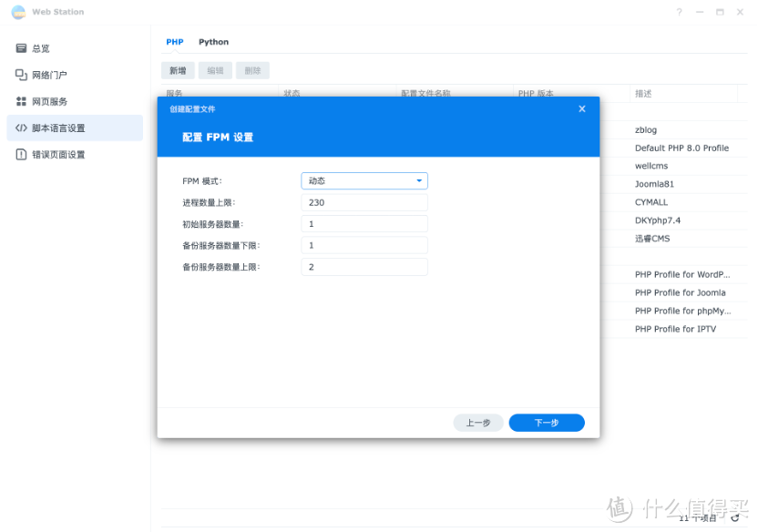Select the CYMALL row description
The width and height of the screenshot is (758, 532).
pos(651,202)
